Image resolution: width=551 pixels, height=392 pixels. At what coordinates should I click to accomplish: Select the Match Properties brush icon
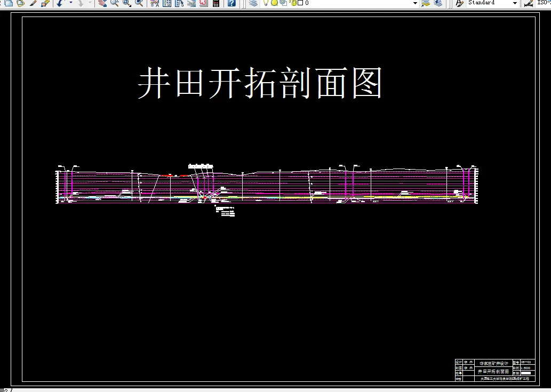click(x=33, y=3)
